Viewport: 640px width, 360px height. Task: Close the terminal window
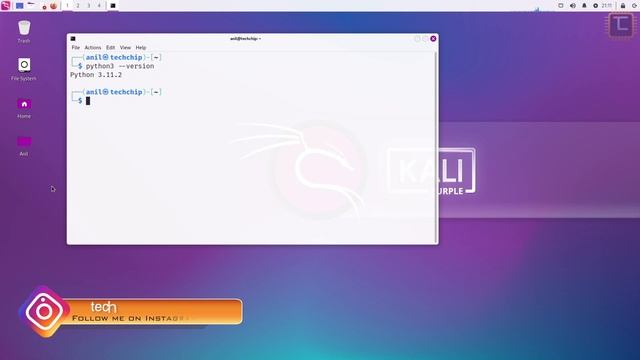pyautogui.click(x=433, y=39)
